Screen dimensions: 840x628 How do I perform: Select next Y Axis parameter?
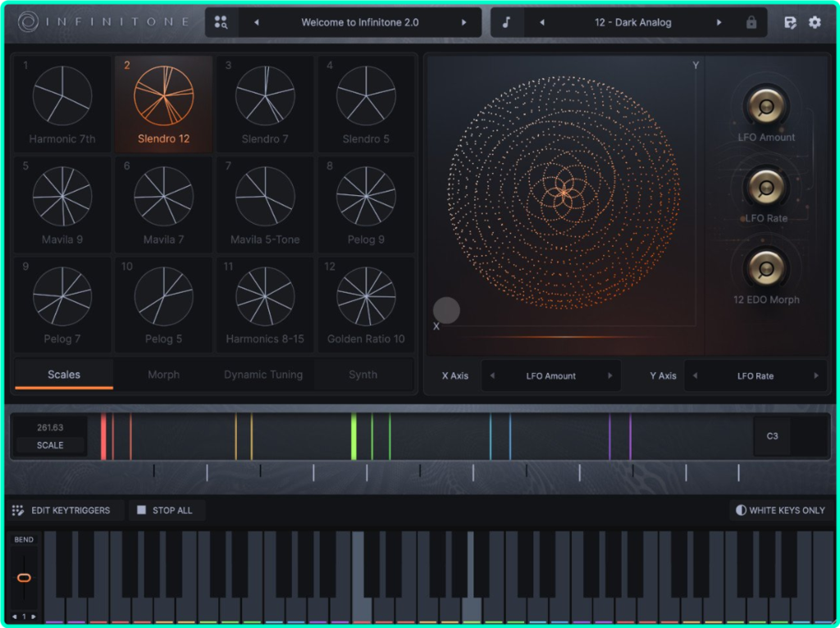pos(816,375)
